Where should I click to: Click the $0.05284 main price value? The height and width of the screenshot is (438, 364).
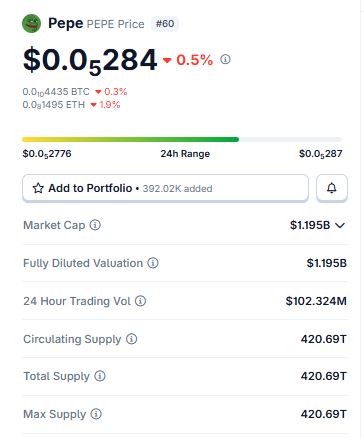click(x=90, y=60)
